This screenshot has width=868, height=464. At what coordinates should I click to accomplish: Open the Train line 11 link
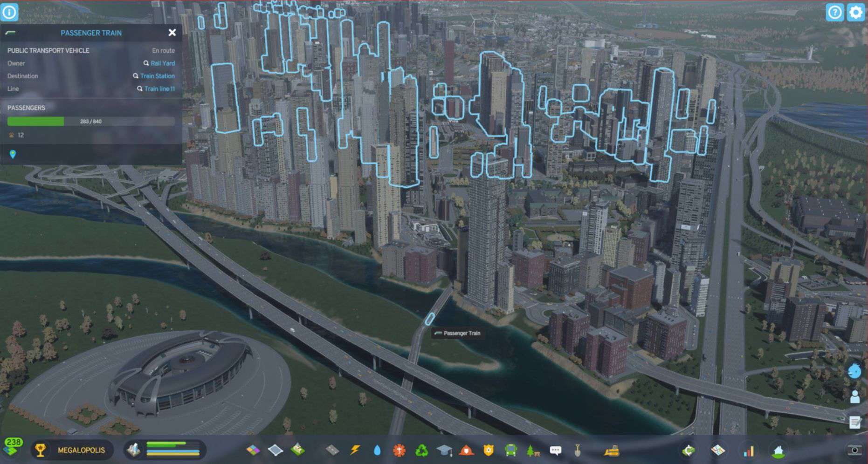pyautogui.click(x=159, y=89)
